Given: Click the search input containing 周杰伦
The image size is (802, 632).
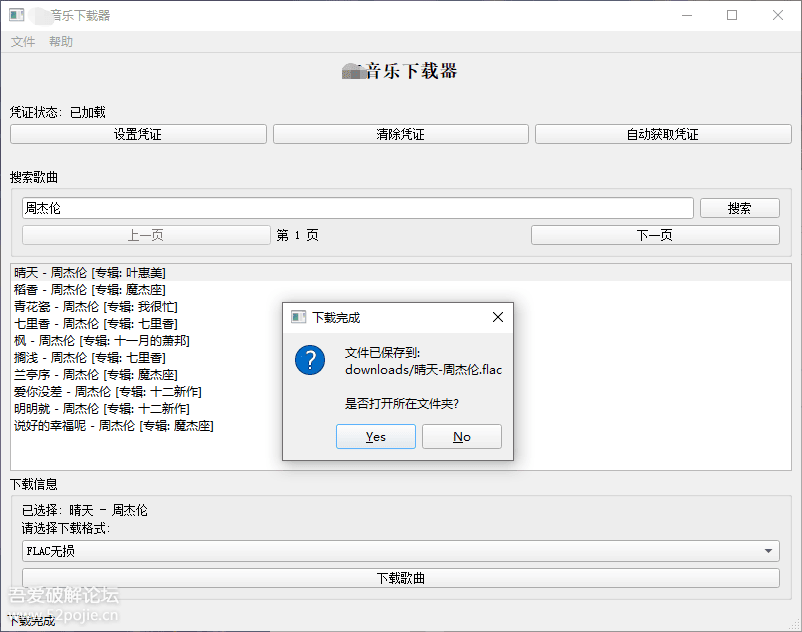Looking at the screenshot, I should 358,207.
